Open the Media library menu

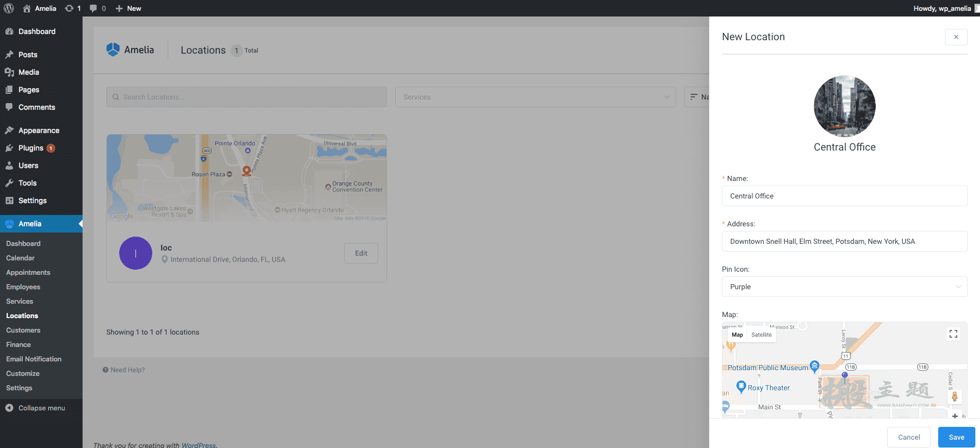pyautogui.click(x=41, y=72)
